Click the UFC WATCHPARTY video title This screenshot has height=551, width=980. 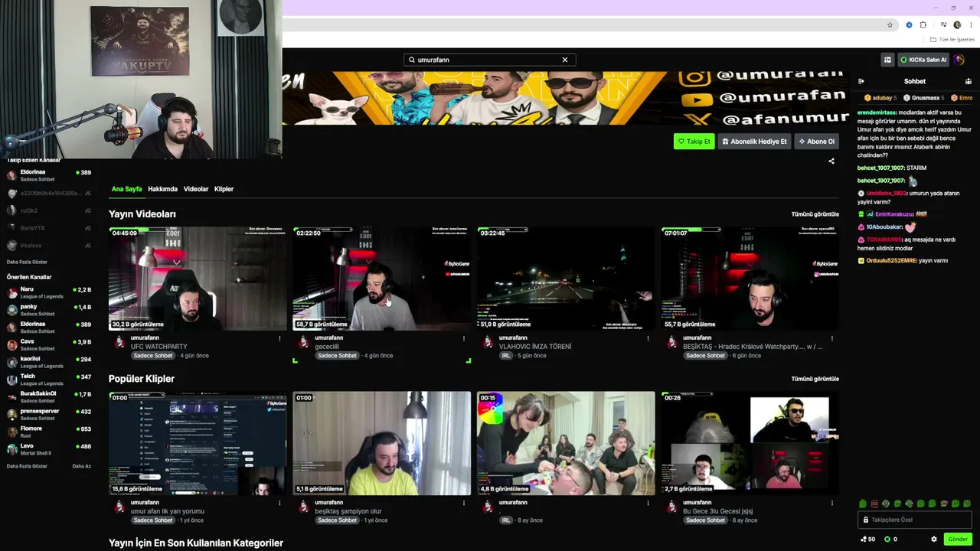pyautogui.click(x=159, y=347)
